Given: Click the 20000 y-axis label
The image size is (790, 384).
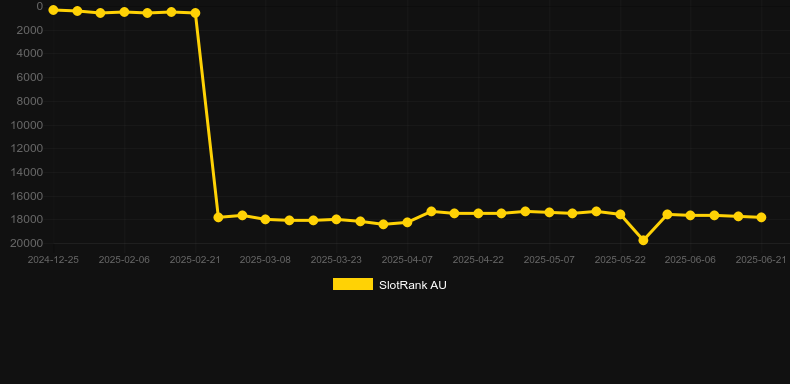Looking at the screenshot, I should click(x=27, y=243).
